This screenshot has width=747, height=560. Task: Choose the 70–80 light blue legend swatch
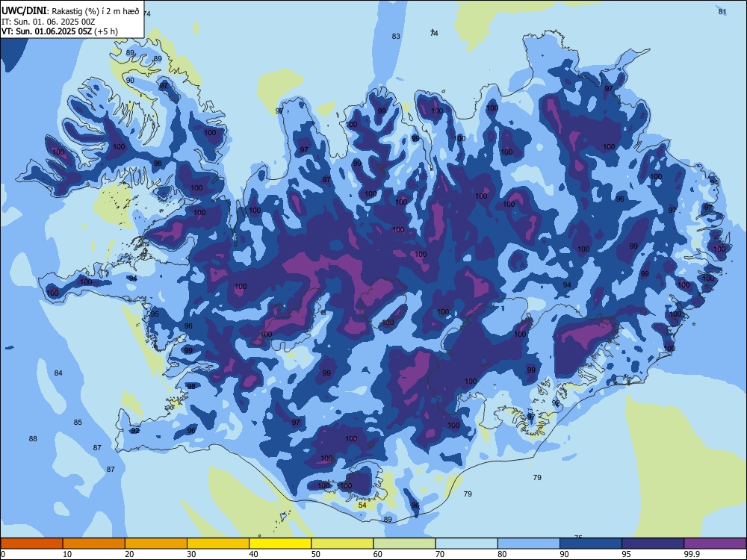(466, 544)
